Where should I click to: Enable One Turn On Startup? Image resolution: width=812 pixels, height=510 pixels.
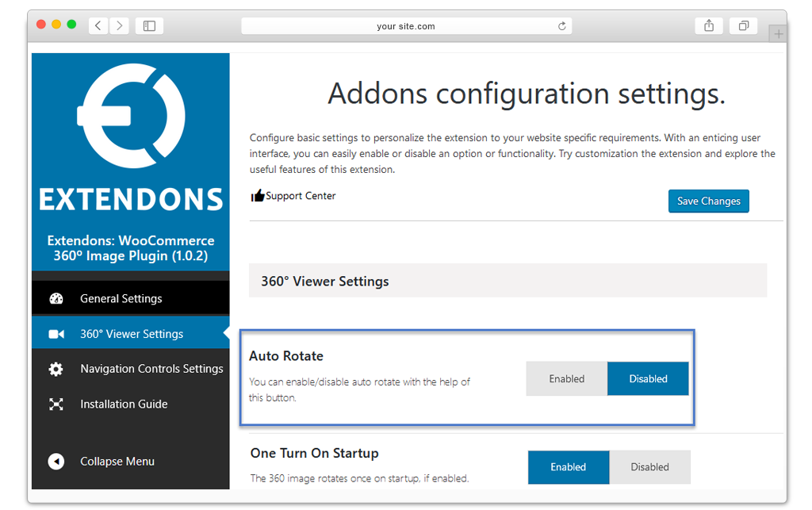click(568, 467)
